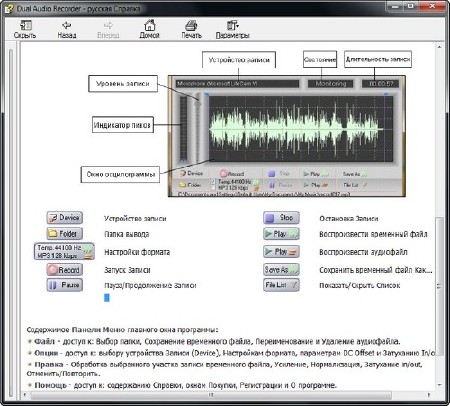Click the vertical scrollbar down arrow
The height and width of the screenshot is (406, 450).
coord(439,385)
